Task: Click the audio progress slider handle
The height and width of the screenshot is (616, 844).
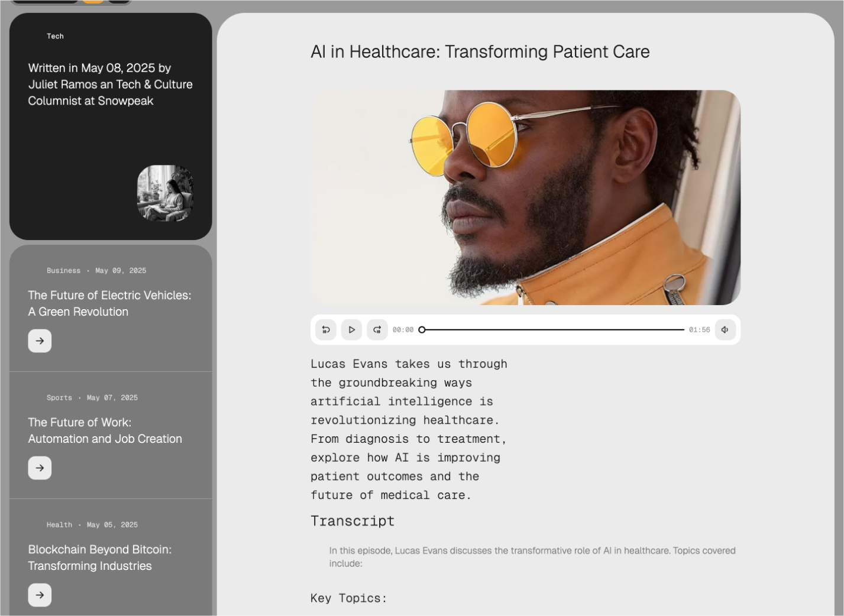Action: (x=422, y=330)
